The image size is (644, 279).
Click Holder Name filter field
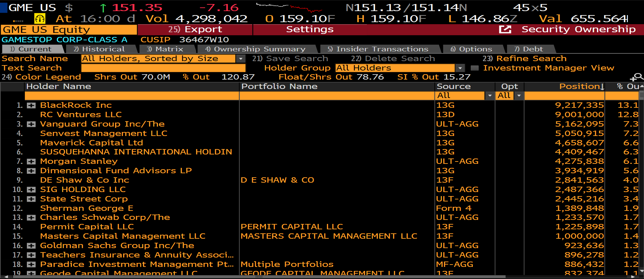(132, 96)
